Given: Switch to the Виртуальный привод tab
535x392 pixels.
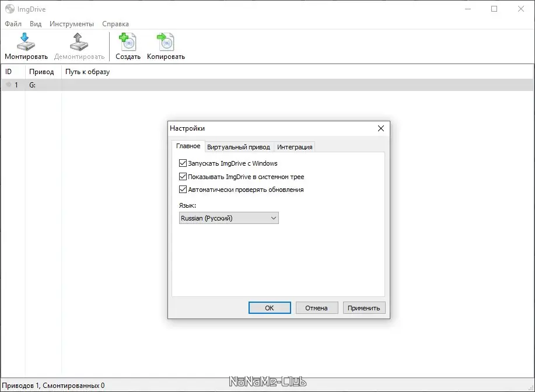Looking at the screenshot, I should point(239,147).
